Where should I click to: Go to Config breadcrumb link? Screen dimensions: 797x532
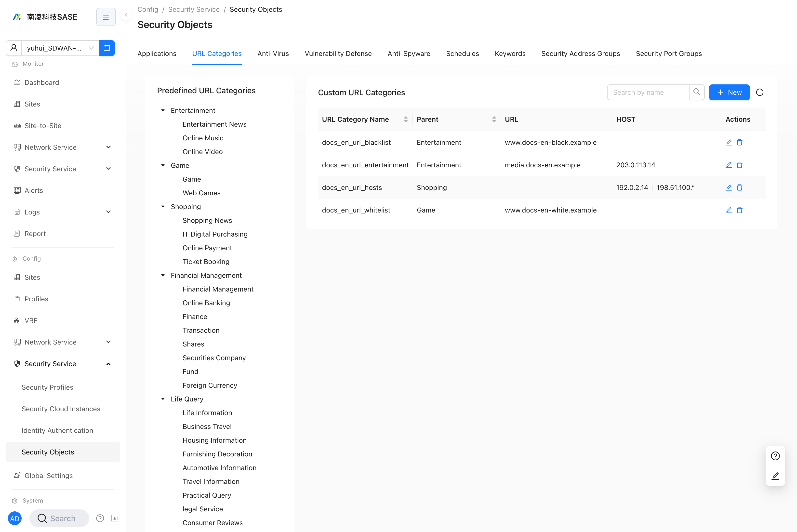pos(148,10)
